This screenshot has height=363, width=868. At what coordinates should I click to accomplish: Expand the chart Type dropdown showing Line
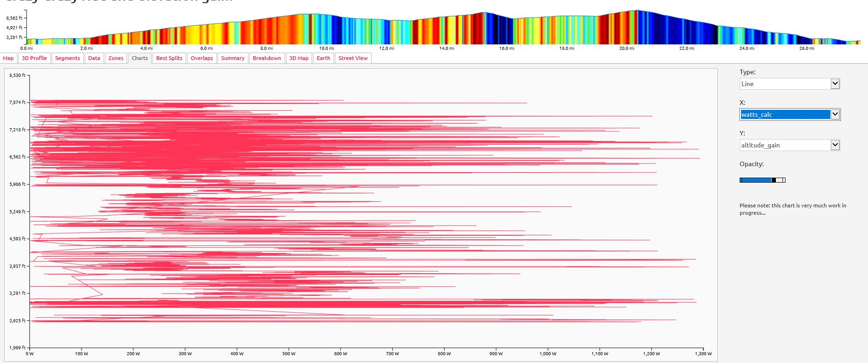[x=790, y=84]
